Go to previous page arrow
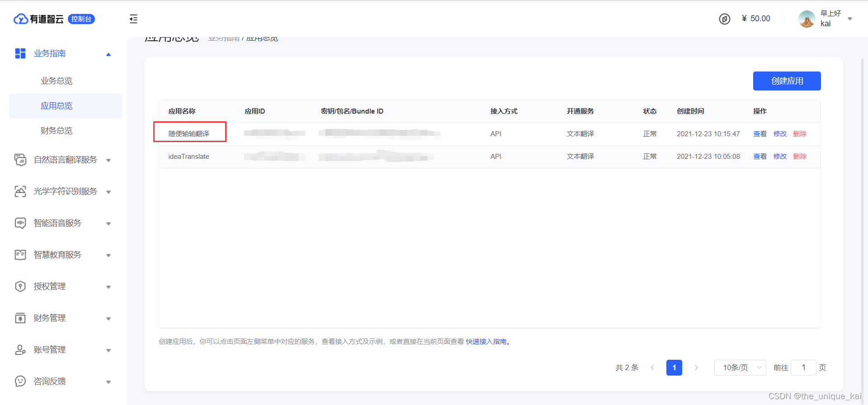 (652, 367)
